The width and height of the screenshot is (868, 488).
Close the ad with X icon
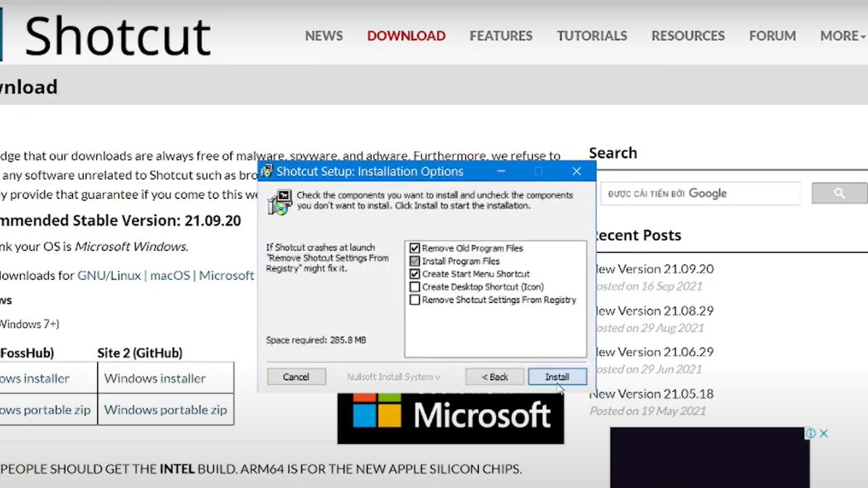pos(823,434)
